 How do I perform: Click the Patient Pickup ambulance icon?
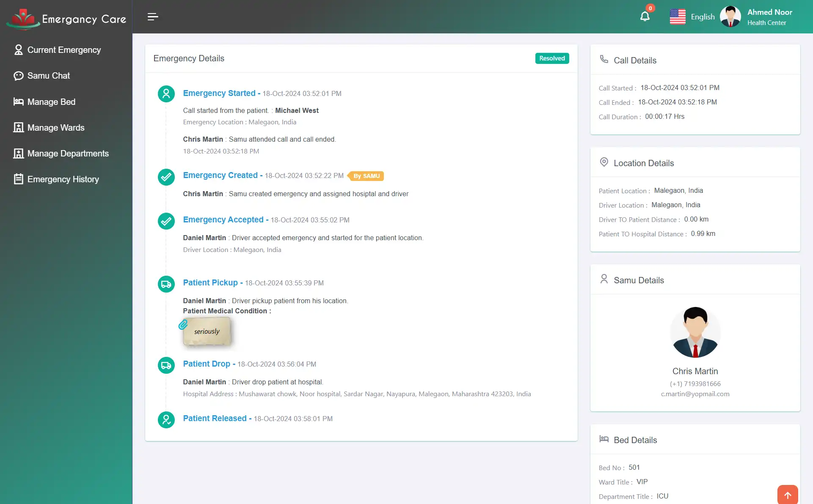[x=166, y=284]
